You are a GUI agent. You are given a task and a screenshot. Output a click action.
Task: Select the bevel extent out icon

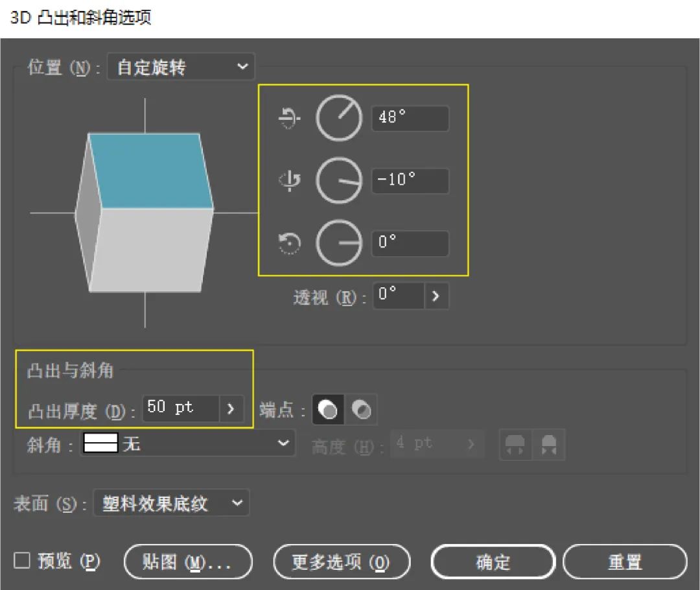pos(515,444)
